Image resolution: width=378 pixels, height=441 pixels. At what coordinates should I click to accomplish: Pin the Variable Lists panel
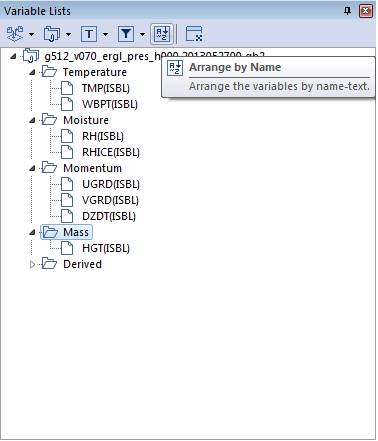pyautogui.click(x=347, y=11)
